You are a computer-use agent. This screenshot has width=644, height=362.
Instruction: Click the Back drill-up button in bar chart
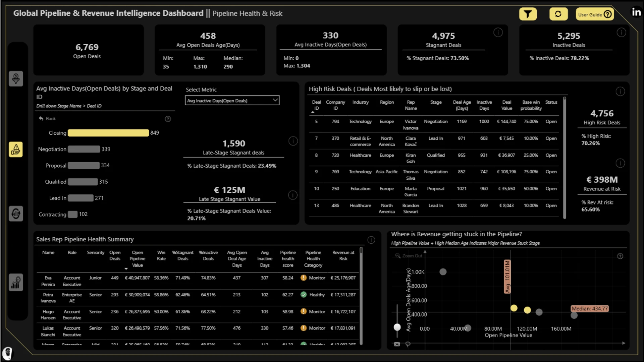47,119
